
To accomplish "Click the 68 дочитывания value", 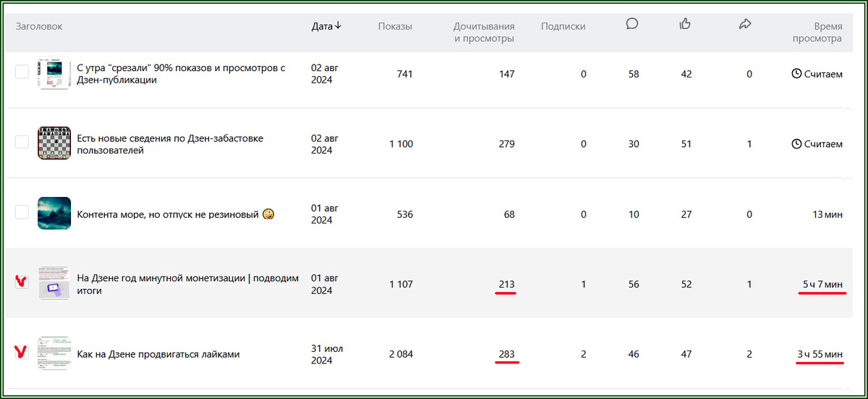I will tap(509, 214).
